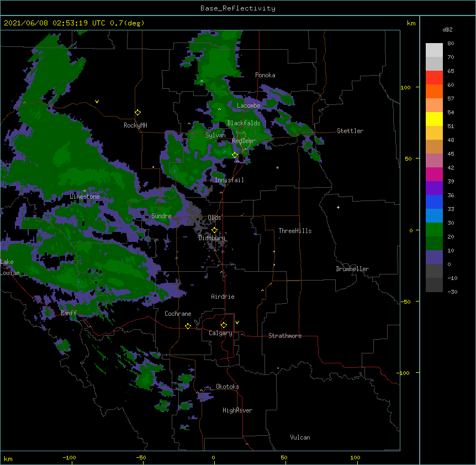Click the yellow V marker northwest of RockyMH
This screenshot has height=465, width=476.
point(97,102)
